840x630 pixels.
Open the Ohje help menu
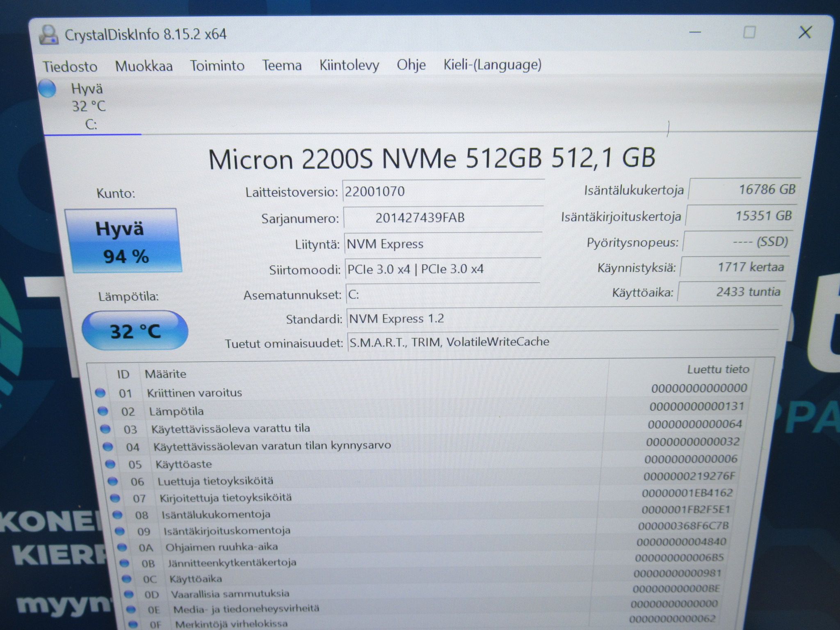click(411, 64)
